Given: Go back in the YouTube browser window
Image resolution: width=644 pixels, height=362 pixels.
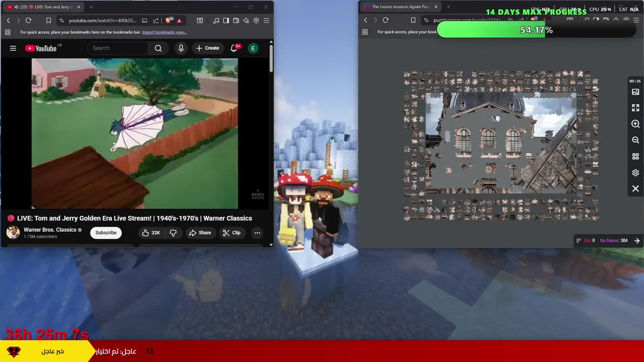Looking at the screenshot, I should click(8, 21).
